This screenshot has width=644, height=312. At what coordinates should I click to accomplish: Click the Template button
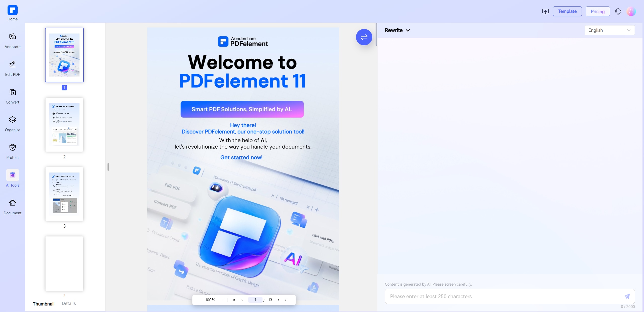point(567,11)
